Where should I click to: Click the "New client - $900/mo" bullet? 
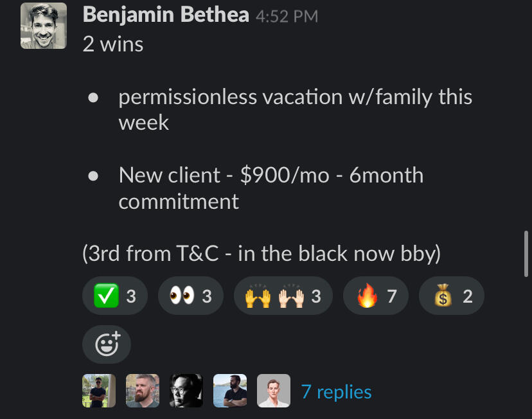coord(270,188)
